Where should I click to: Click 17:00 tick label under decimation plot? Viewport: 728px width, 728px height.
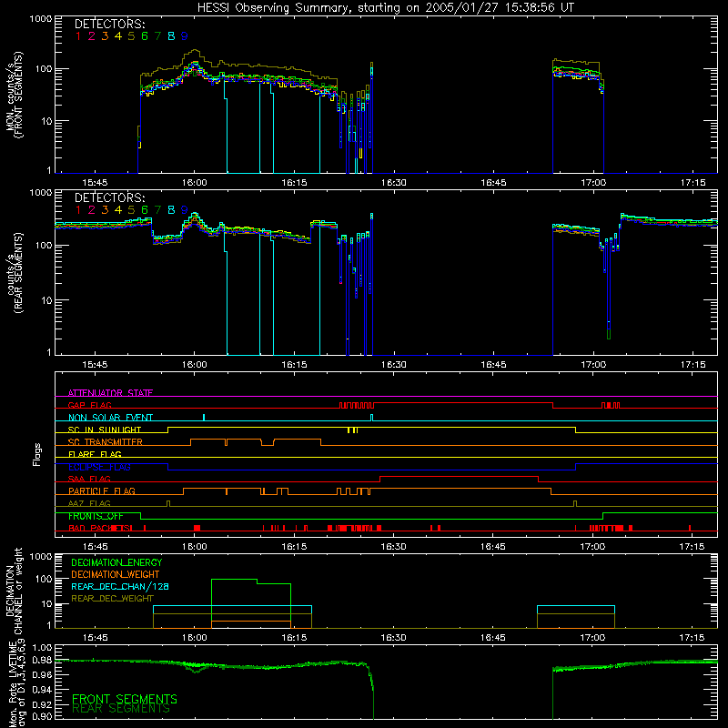coord(592,638)
